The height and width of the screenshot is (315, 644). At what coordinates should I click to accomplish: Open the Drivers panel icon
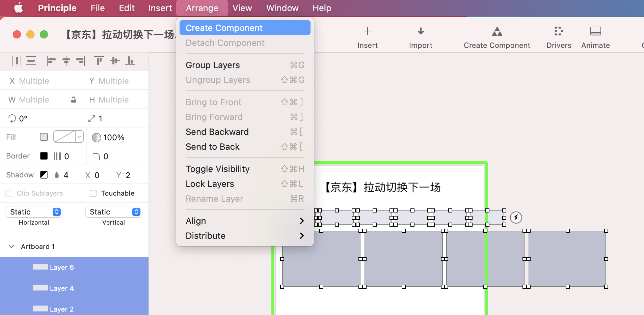(x=559, y=31)
